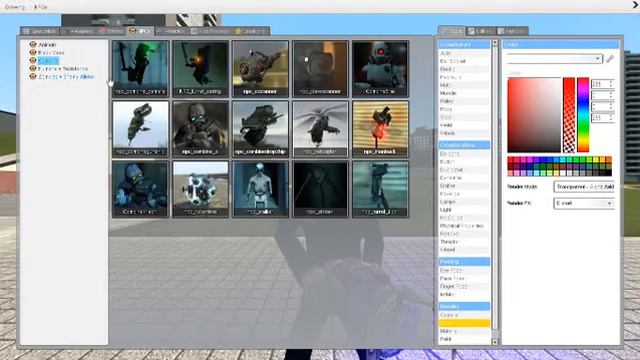The image size is (640, 360).
Task: Open Zombies + Enemy Aliens category
Action: coord(66,76)
